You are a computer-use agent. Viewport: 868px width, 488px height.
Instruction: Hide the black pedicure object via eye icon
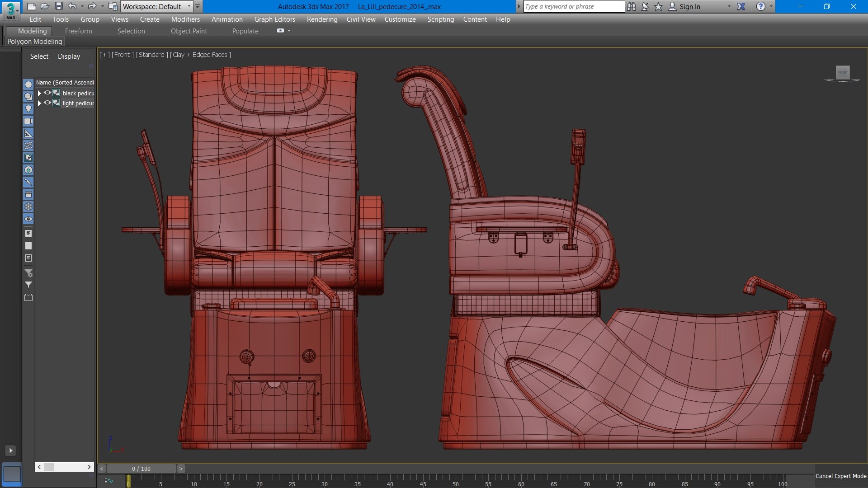47,93
